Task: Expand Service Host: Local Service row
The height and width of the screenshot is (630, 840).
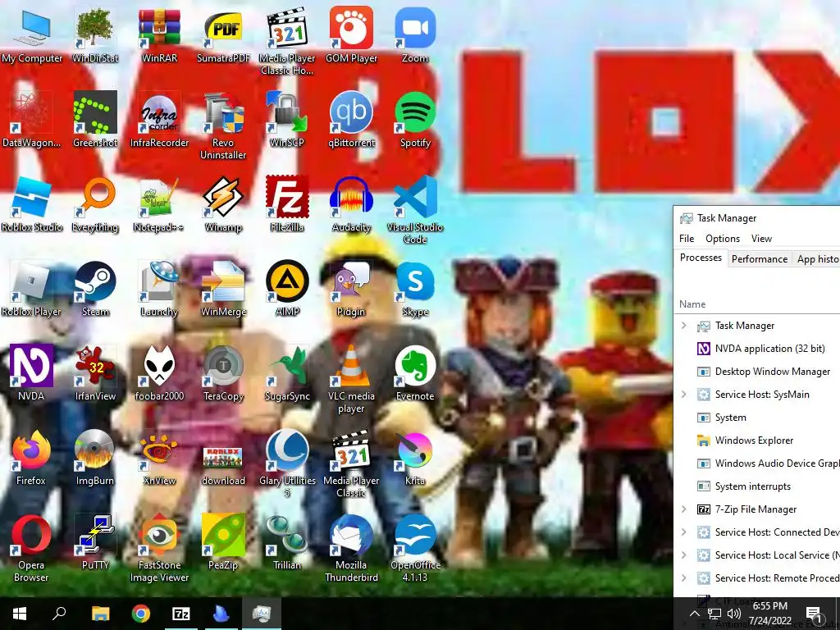Action: click(684, 555)
